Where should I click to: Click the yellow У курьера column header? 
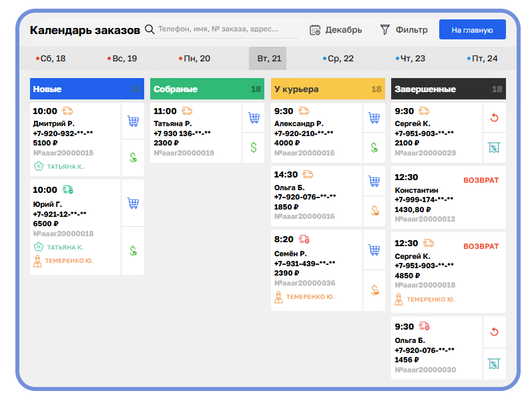pos(328,89)
